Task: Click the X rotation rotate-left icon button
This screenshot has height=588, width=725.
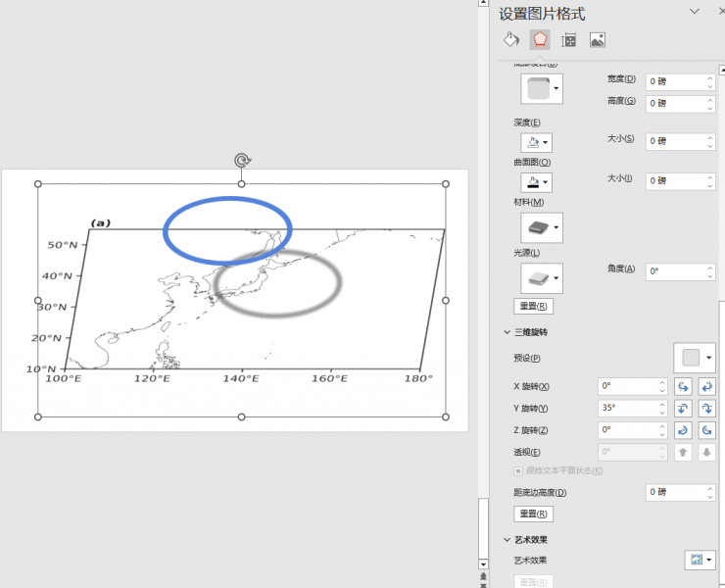Action: 684,387
